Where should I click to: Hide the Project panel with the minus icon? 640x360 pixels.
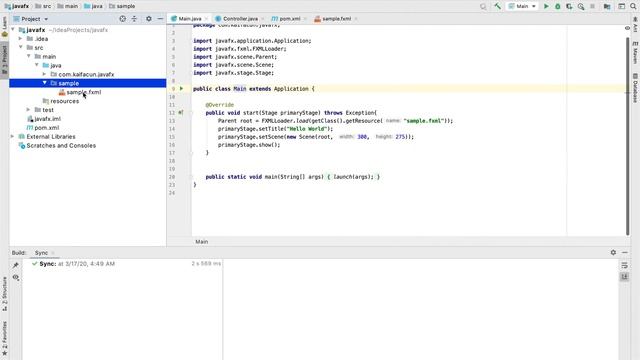(x=160, y=19)
